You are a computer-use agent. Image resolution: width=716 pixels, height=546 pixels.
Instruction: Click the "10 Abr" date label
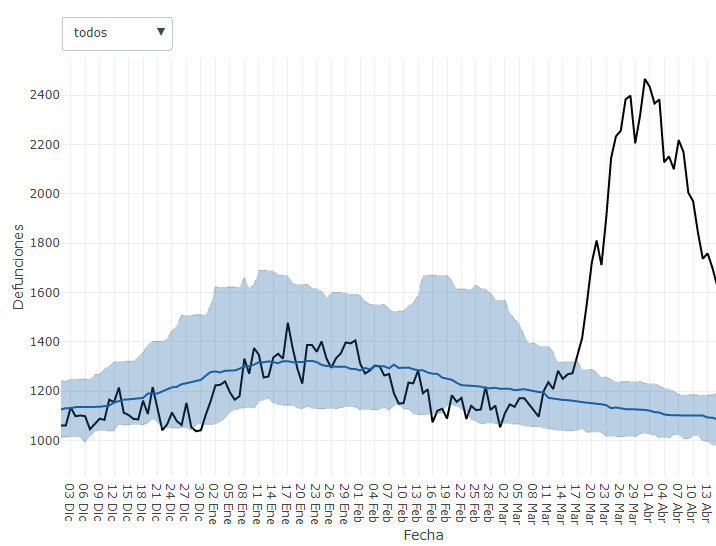[691, 504]
